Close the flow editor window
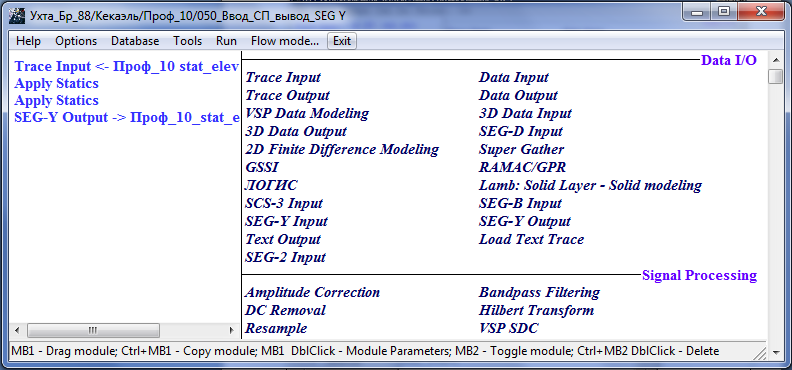 point(760,13)
